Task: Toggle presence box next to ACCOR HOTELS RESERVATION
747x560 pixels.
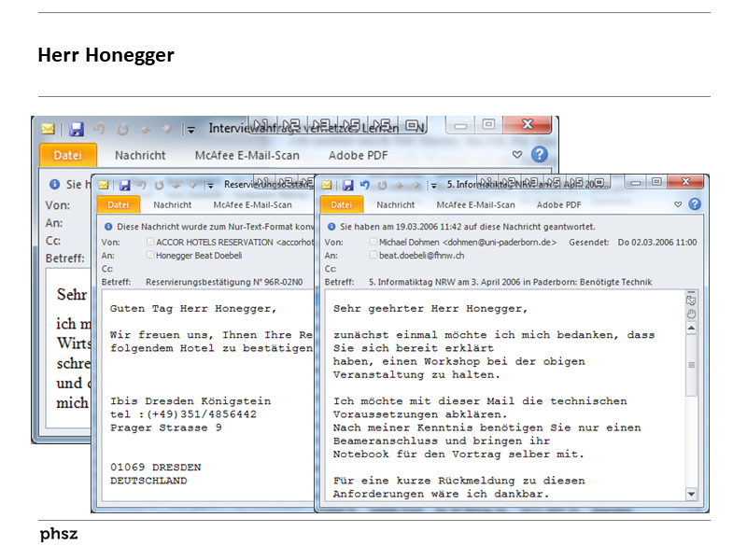Action: tap(149, 242)
